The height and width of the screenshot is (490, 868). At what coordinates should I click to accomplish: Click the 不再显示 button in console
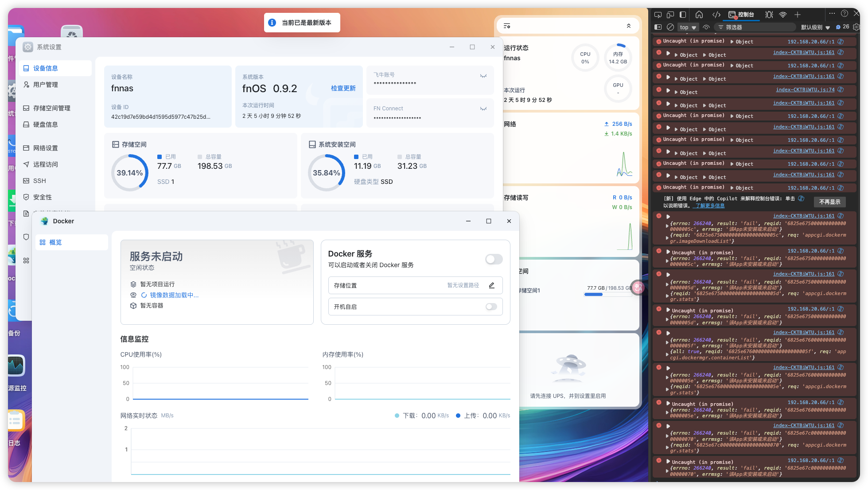point(829,202)
